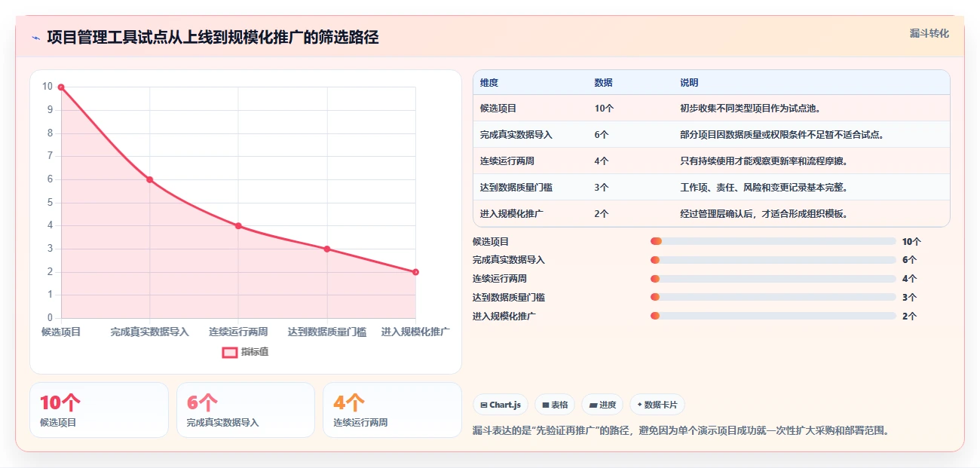The width and height of the screenshot is (980, 468).
Task: Click the 2个 value beside the progress bars
Action: tap(909, 317)
